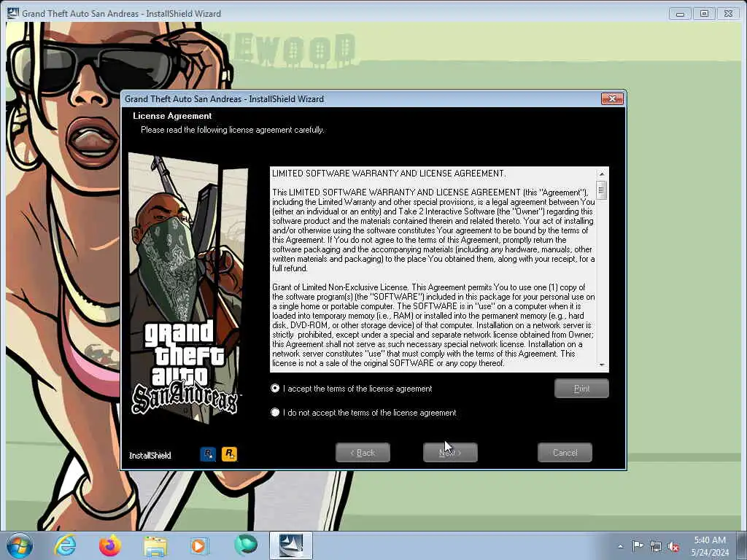
Task: Select 'I do not accept the terms' option
Action: (275, 413)
